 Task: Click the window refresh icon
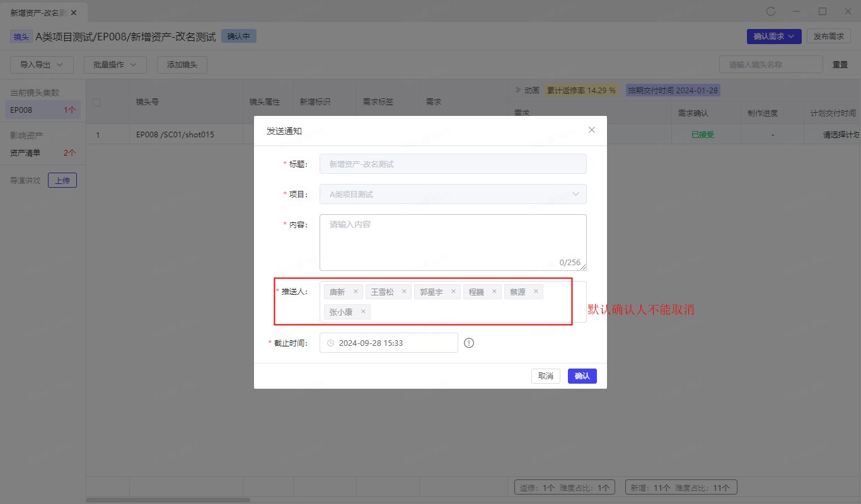click(770, 11)
